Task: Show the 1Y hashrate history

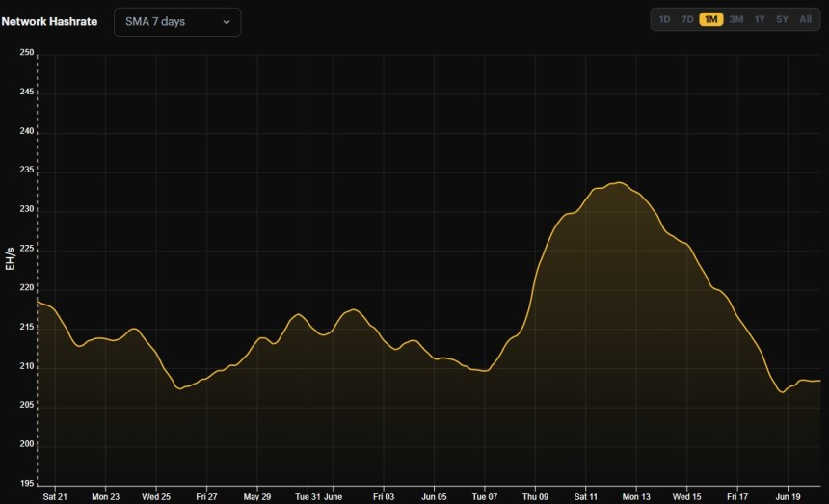Action: click(760, 19)
